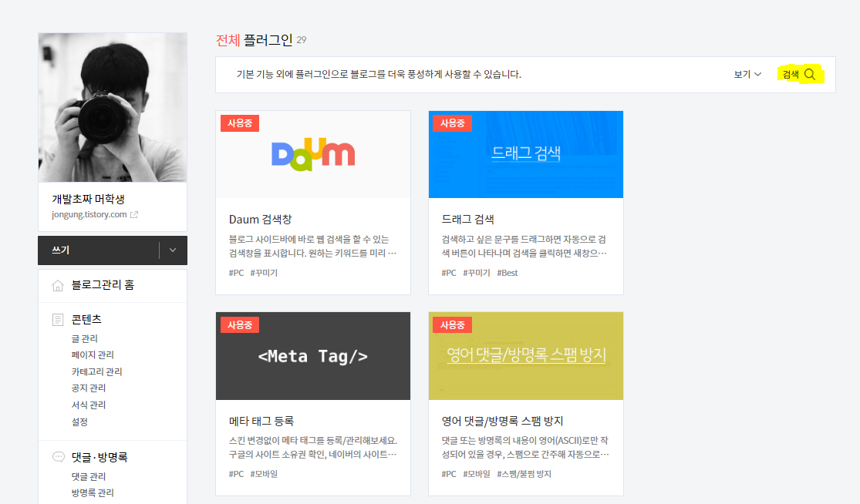Open the jongung.tistory.com blog link
The width and height of the screenshot is (860, 504).
[x=89, y=215]
